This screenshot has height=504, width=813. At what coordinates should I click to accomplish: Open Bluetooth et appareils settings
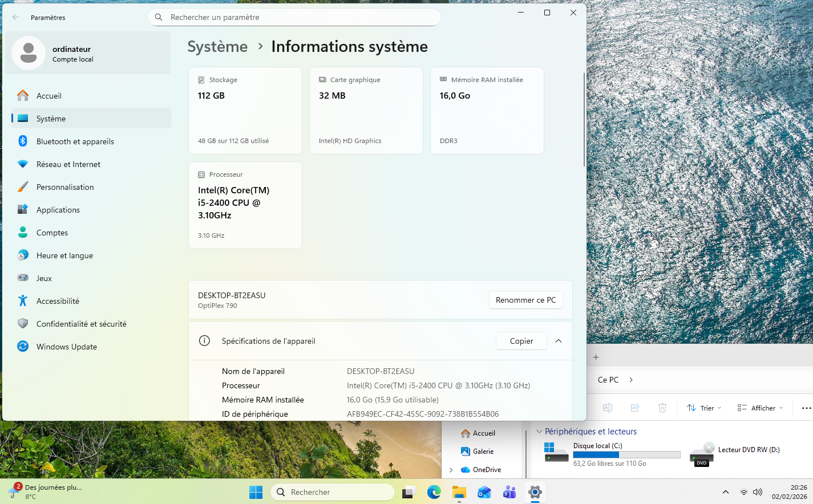75,141
